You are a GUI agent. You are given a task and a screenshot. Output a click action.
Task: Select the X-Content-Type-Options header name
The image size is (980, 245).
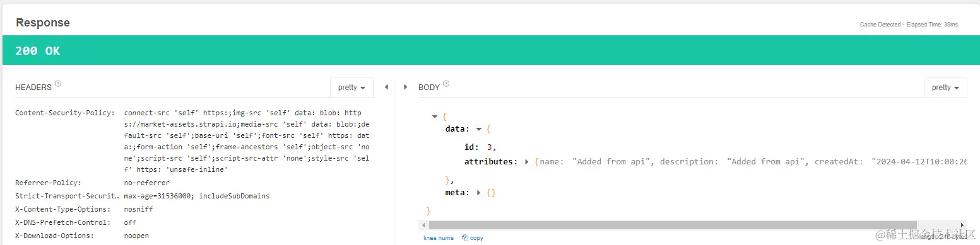(62, 209)
